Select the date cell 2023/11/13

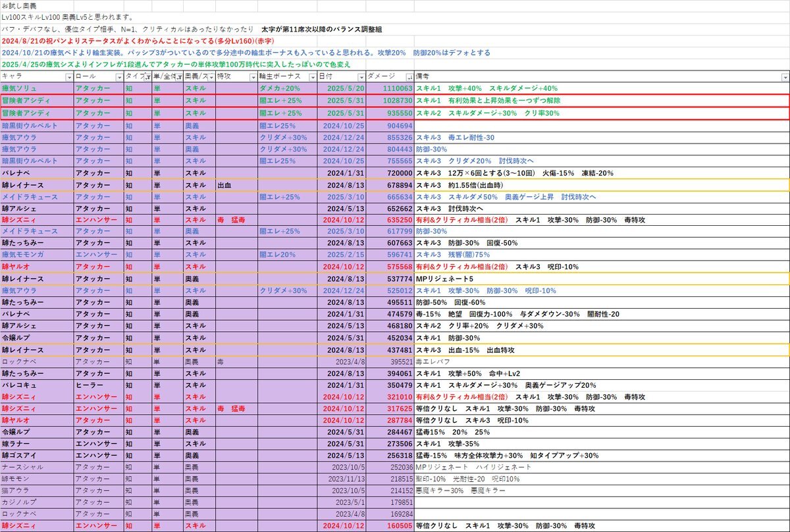tap(341, 479)
